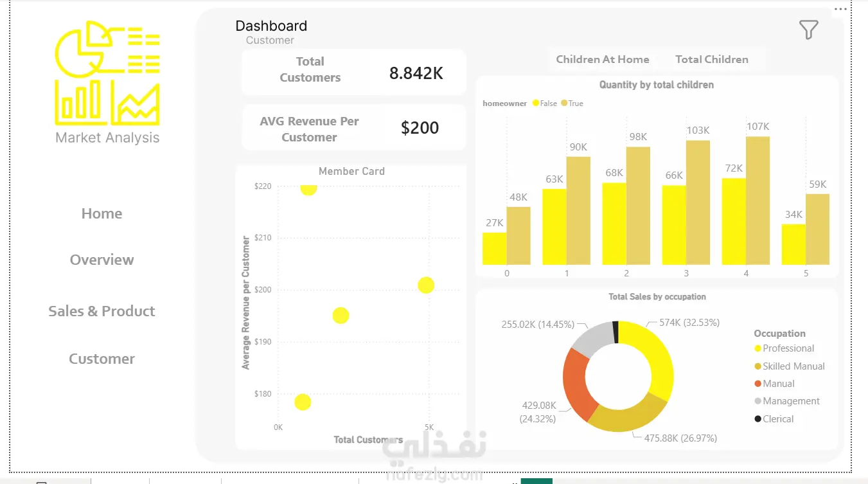868x484 pixels.
Task: Click the 59K bar for 5 children
Action: 817,229
